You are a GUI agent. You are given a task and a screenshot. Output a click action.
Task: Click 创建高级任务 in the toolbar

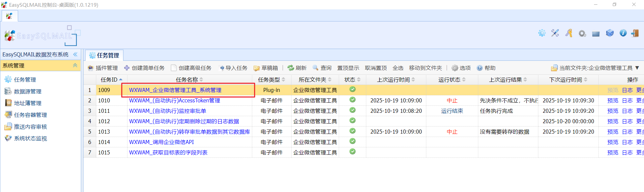(x=191, y=68)
